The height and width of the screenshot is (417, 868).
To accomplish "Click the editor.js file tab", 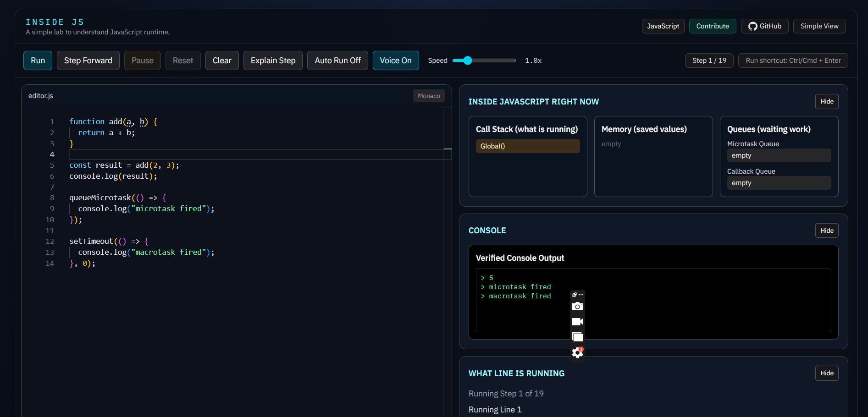I will pos(40,96).
